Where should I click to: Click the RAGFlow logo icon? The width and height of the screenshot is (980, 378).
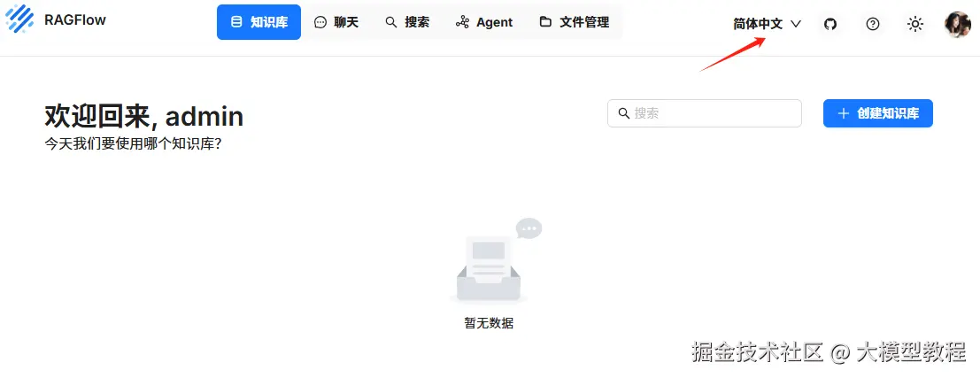coord(19,19)
